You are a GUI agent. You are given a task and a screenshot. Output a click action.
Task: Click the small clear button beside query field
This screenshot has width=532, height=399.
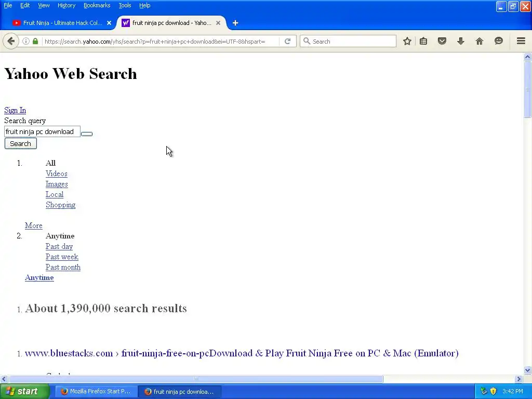pyautogui.click(x=87, y=134)
